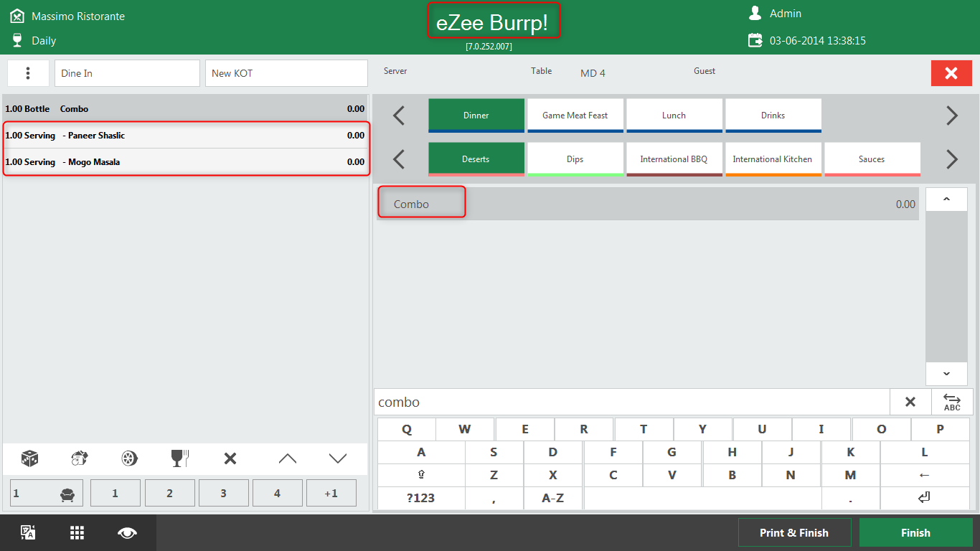This screenshot has width=980, height=551.
Task: Remove selected item with the X icon
Action: pyautogui.click(x=230, y=458)
